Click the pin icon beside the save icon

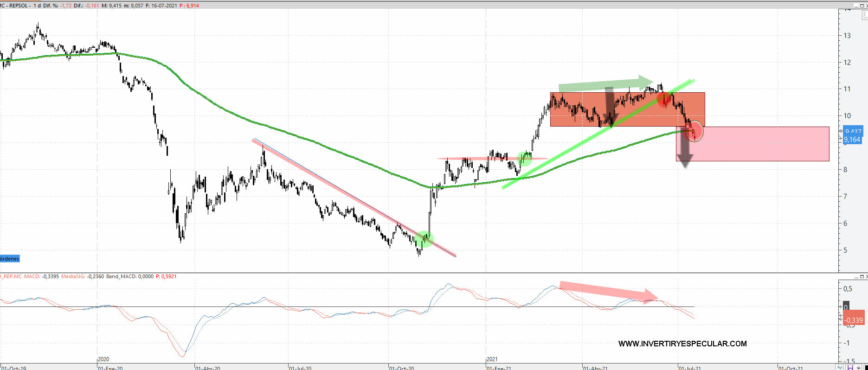(858, 367)
